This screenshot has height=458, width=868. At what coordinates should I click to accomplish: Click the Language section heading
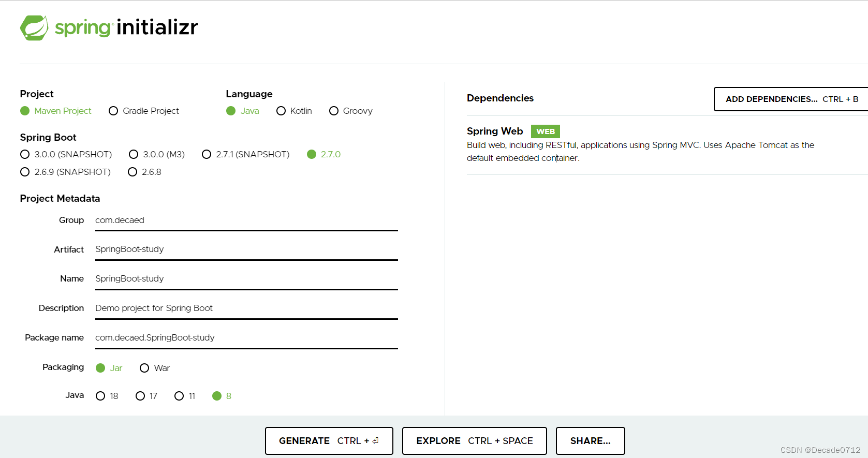(x=249, y=94)
